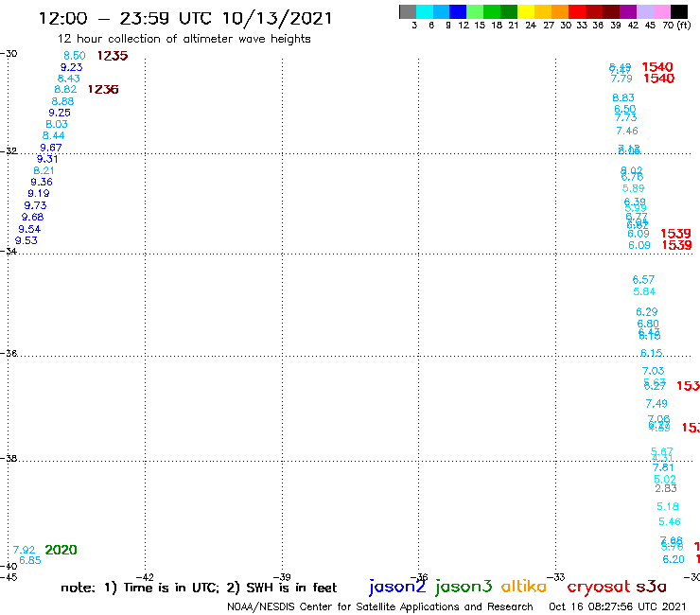Image resolution: width=700 pixels, height=615 pixels.
Task: Click the 7.92 value next to 2020
Action: [x=24, y=550]
